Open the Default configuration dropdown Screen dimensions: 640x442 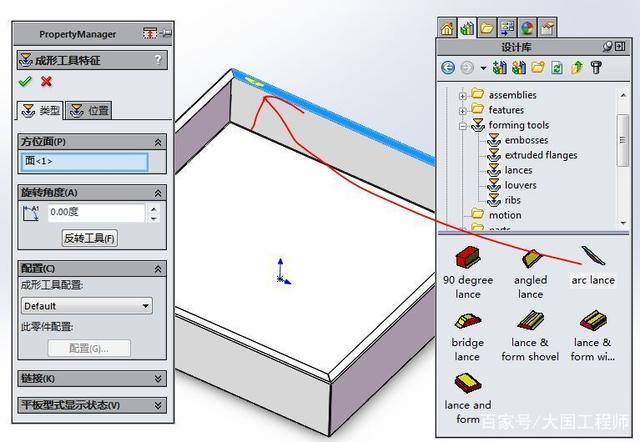pos(87,306)
